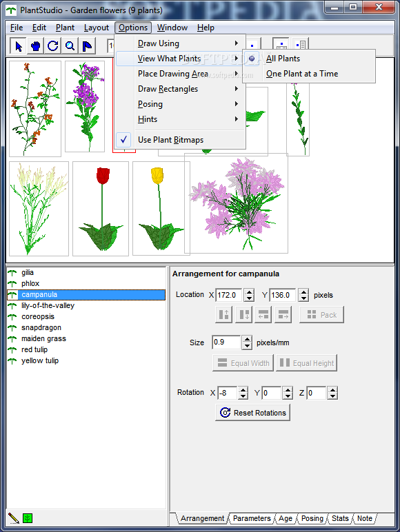Screen dimensions: 400x532
Task: Select the rotate tool in toolbar
Action: [52, 45]
